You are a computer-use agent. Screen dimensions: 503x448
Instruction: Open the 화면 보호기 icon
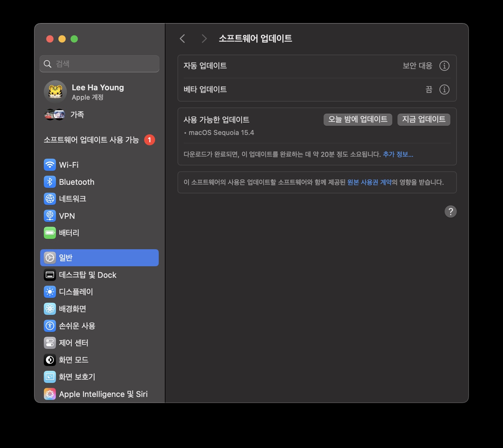pyautogui.click(x=50, y=377)
